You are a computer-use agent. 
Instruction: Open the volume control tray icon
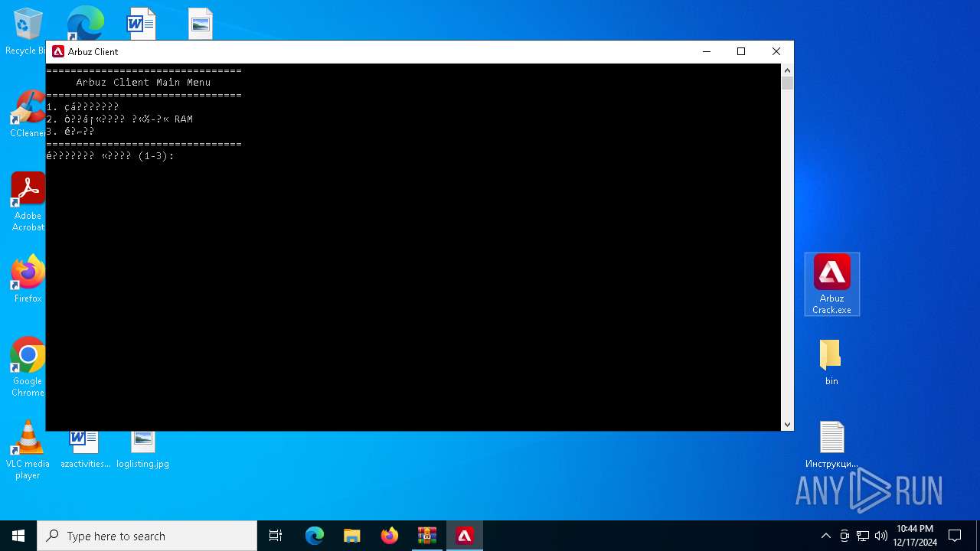(x=881, y=536)
